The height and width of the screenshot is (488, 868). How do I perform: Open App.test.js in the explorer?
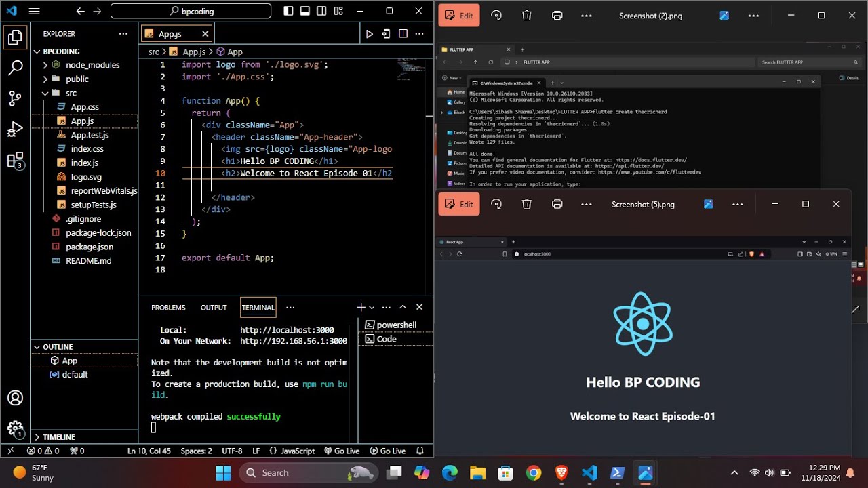tap(84, 135)
